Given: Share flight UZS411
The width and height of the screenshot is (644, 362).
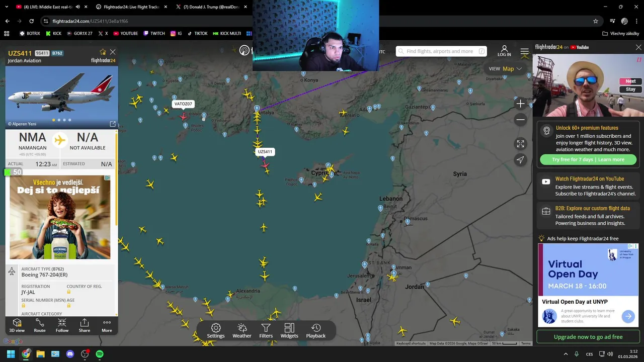Looking at the screenshot, I should 85,325.
